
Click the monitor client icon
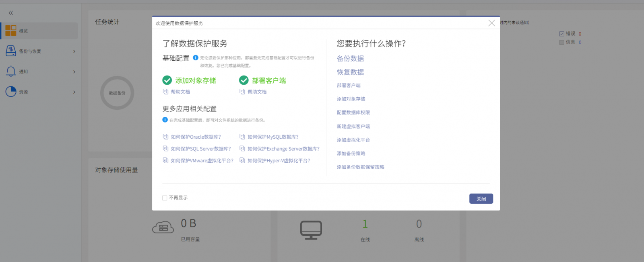tap(311, 230)
